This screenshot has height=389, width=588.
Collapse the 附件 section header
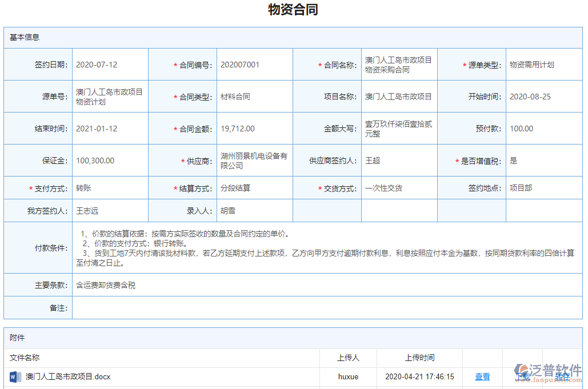15,338
